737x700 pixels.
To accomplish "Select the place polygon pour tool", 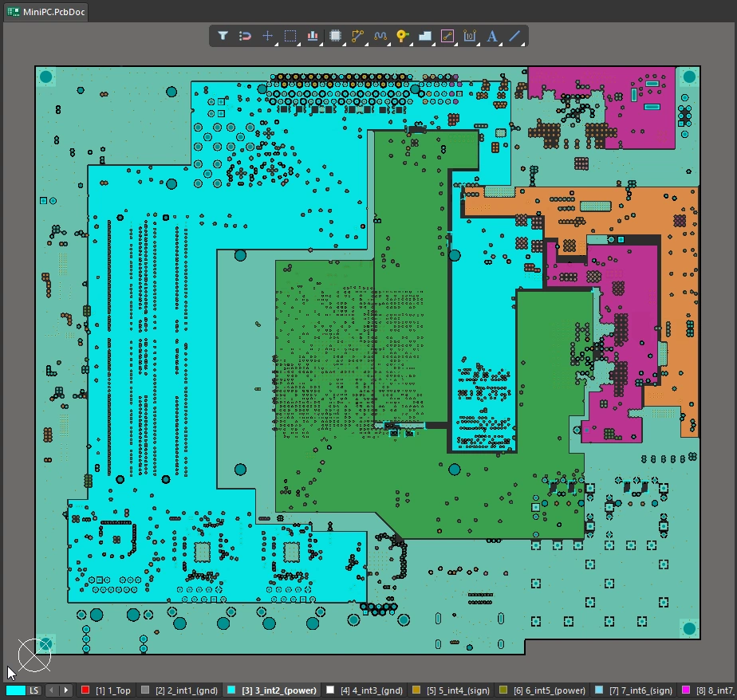I will (425, 36).
